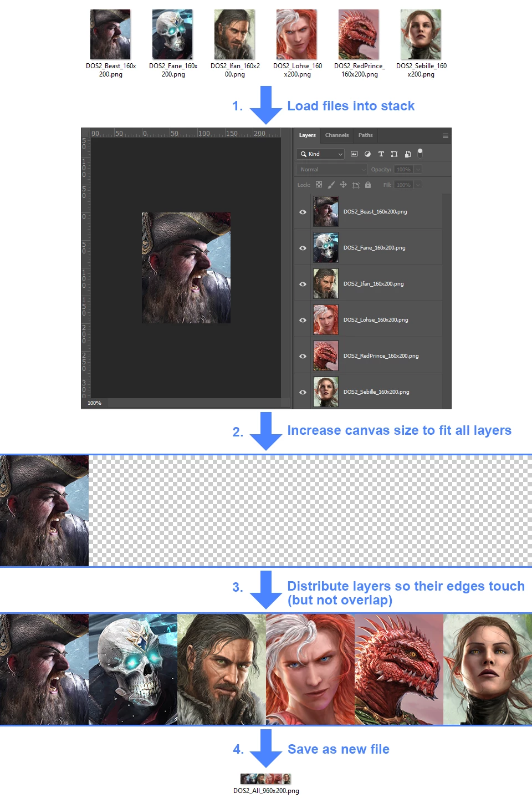Click the Red Prince lizard portrait in final strip

(x=399, y=669)
